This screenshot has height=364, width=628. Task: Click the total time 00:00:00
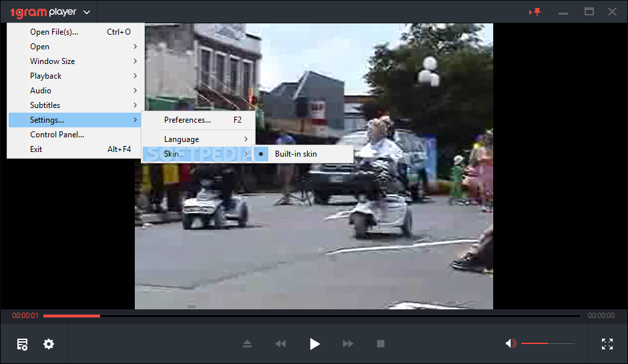pos(601,315)
